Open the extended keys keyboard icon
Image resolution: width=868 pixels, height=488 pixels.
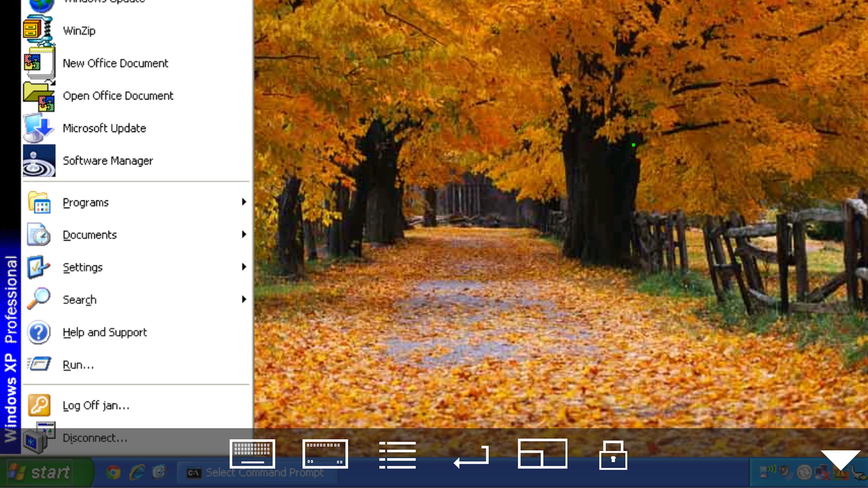point(325,454)
